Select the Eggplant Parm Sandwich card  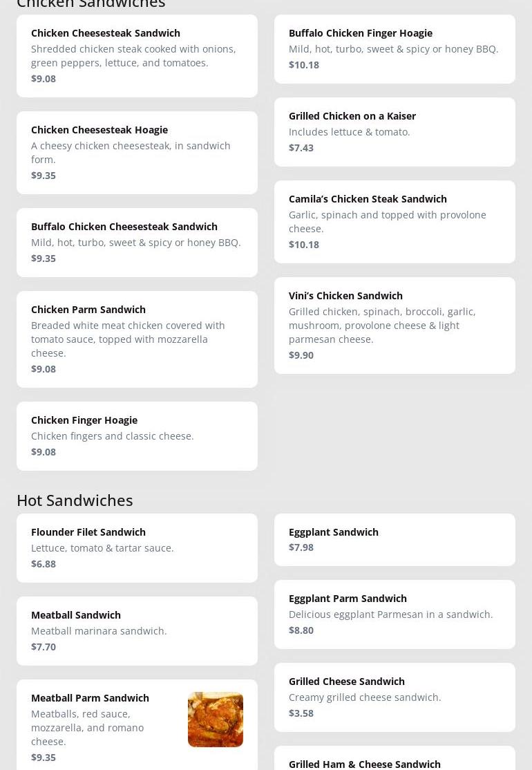394,614
